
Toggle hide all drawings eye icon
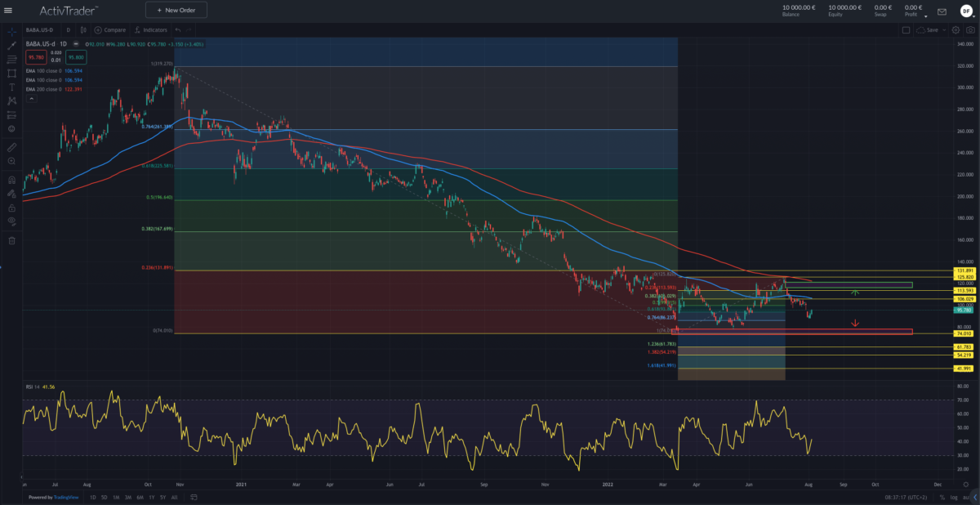[12, 221]
